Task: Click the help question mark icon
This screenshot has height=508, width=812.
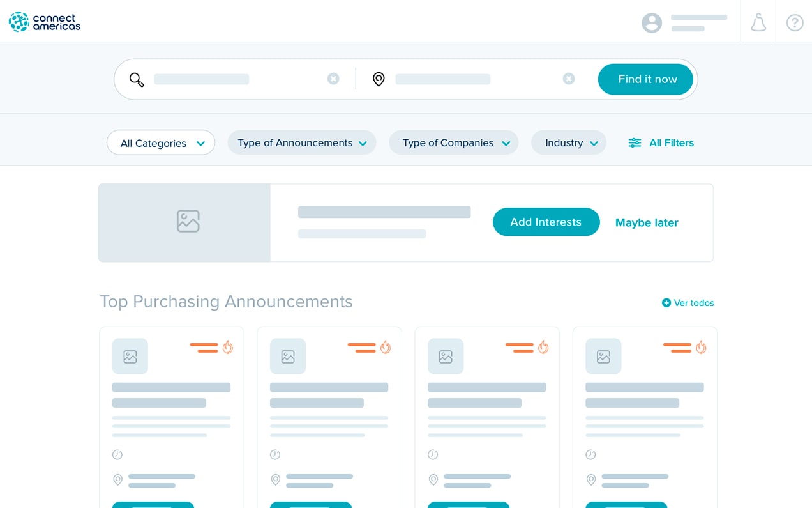Action: [794, 23]
